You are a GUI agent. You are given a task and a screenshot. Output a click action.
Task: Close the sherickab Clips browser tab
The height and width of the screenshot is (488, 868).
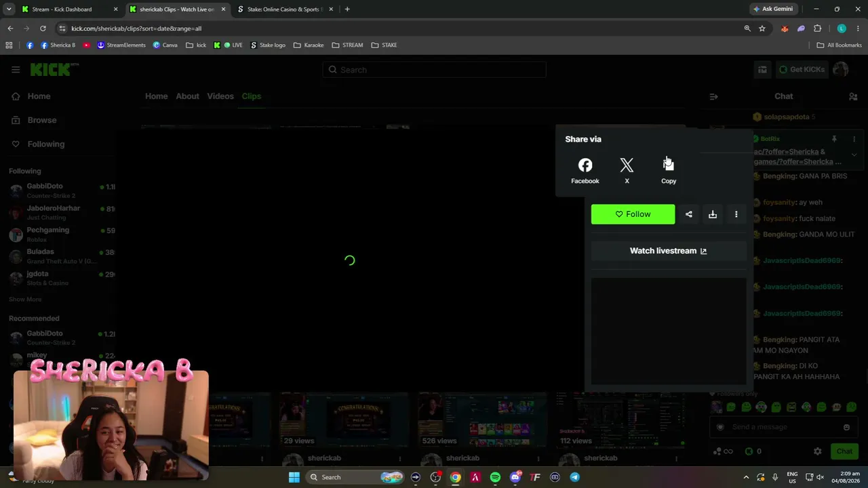[224, 9]
